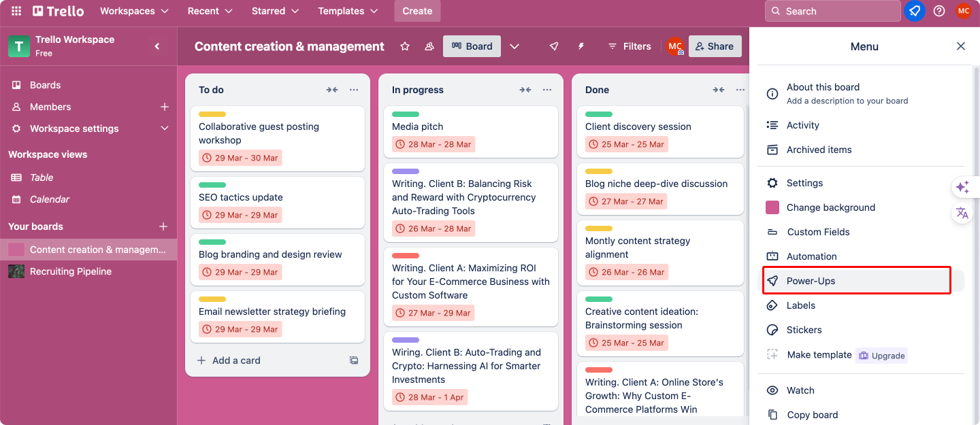Create card from template icon in To do
980x425 pixels.
coord(354,360)
